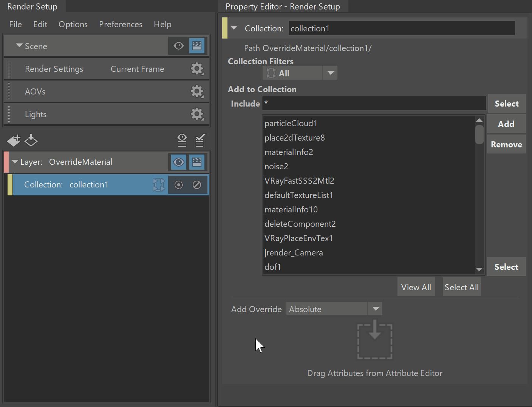Click the Remove button
Screen dimensions: 532x407
[x=506, y=144]
